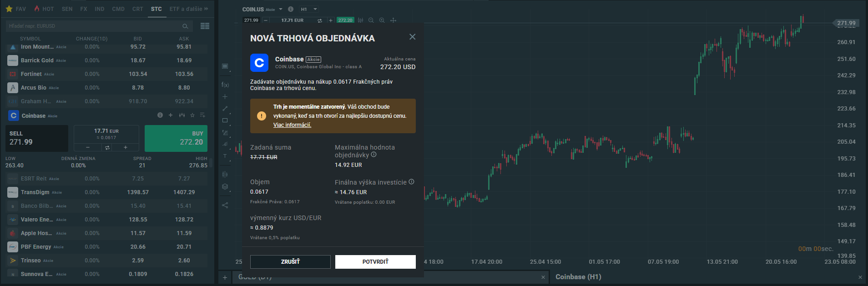Confirm order with POTVRDIŤ button
The image size is (868, 286).
click(375, 262)
